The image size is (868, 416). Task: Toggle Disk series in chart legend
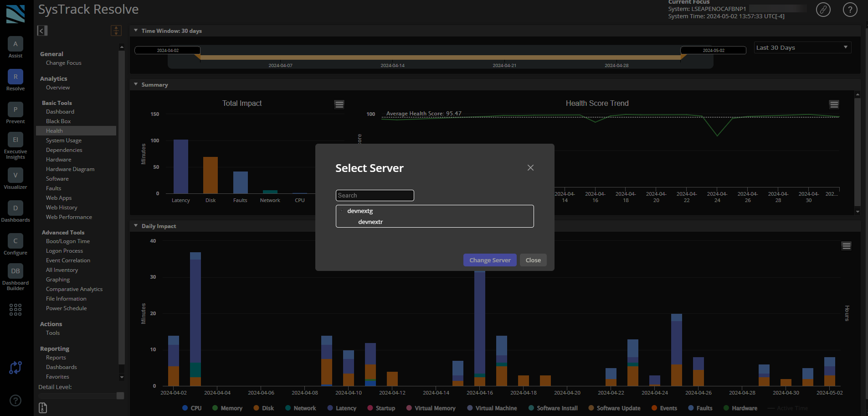pos(264,408)
